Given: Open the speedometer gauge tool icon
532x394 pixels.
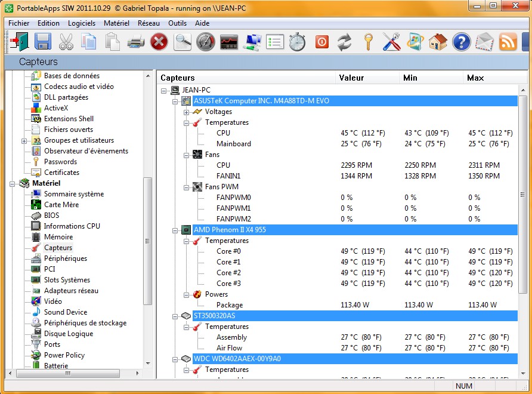Looking at the screenshot, I should tap(206, 42).
